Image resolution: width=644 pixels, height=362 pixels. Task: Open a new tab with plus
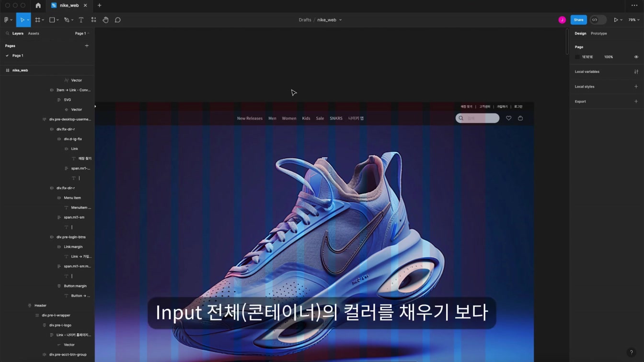pos(100,5)
